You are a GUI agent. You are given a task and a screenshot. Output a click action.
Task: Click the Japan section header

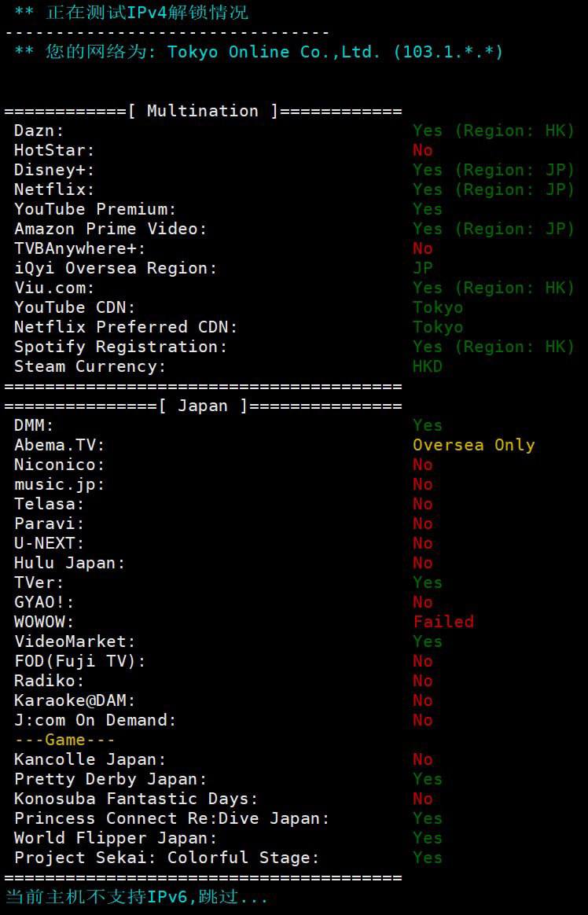[203, 406]
